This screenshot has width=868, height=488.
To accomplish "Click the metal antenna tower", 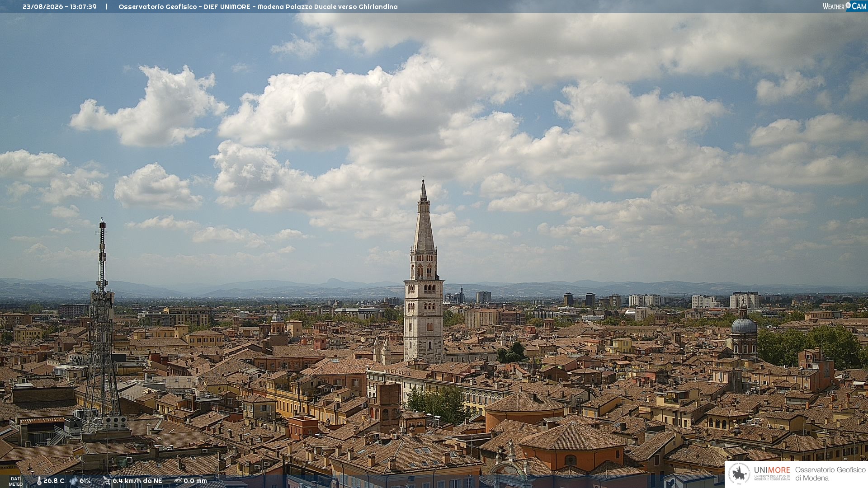I will (x=102, y=325).
